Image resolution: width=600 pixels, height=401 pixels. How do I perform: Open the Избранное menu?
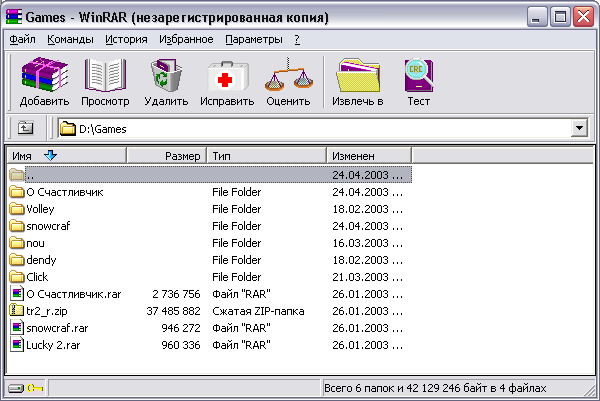click(x=186, y=39)
